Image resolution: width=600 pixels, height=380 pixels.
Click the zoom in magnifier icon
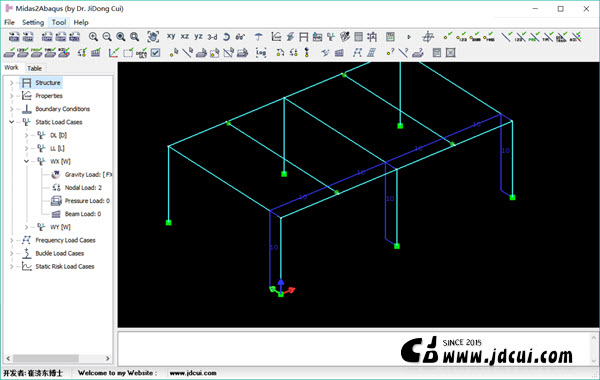(x=93, y=37)
